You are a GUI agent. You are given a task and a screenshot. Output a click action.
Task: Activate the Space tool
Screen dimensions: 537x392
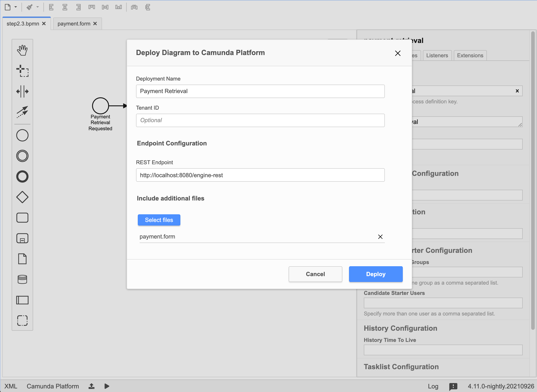22,91
